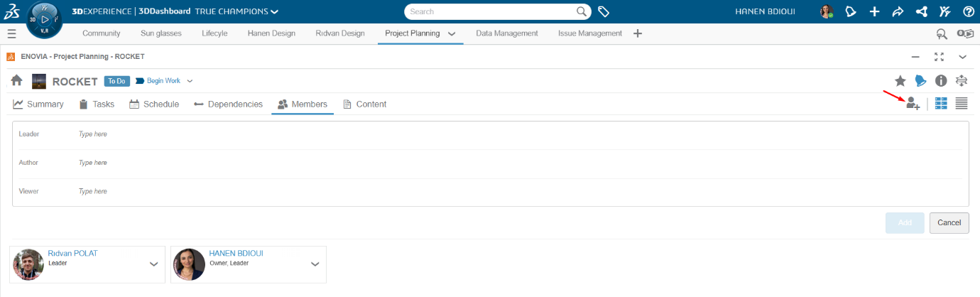Open HANEN BDIOUI name link
The image size is (980, 297).
point(238,253)
